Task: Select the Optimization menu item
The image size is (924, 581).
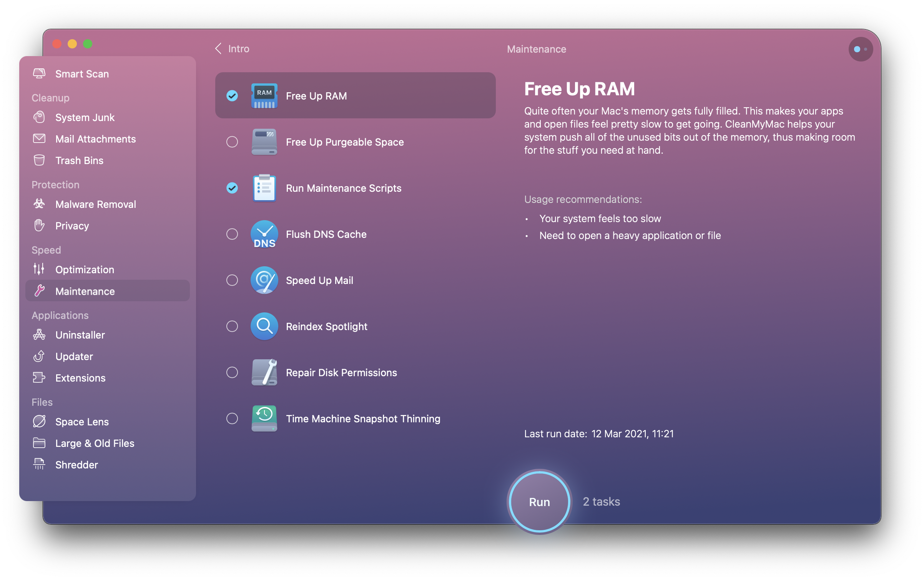Action: (84, 269)
